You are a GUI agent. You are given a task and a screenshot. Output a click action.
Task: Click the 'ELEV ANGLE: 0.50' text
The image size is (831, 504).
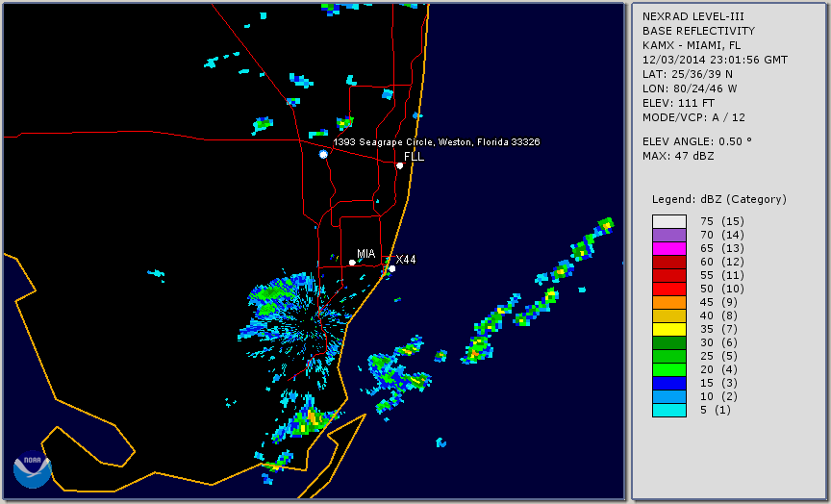697,141
